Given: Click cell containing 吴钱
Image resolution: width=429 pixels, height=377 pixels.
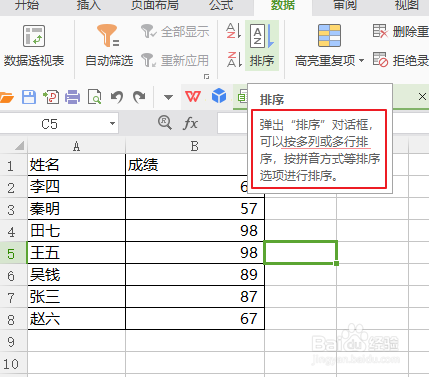Looking at the screenshot, I should point(77,275).
